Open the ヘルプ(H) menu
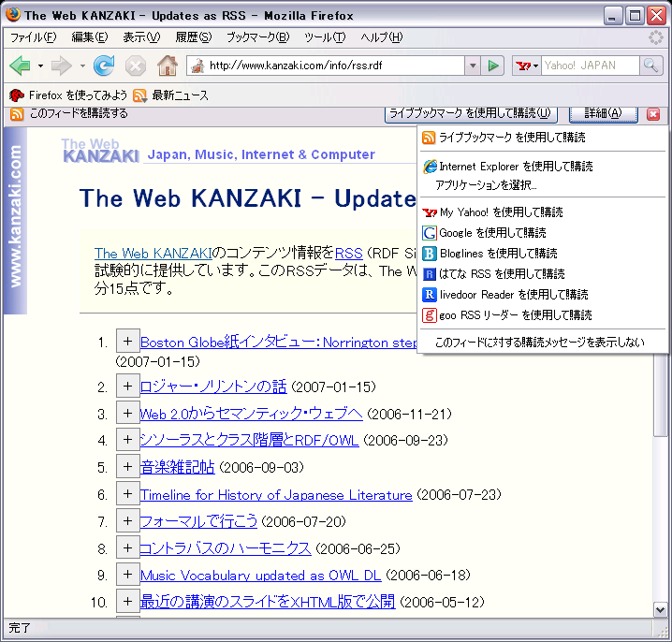Image resolution: width=672 pixels, height=642 pixels. (382, 37)
